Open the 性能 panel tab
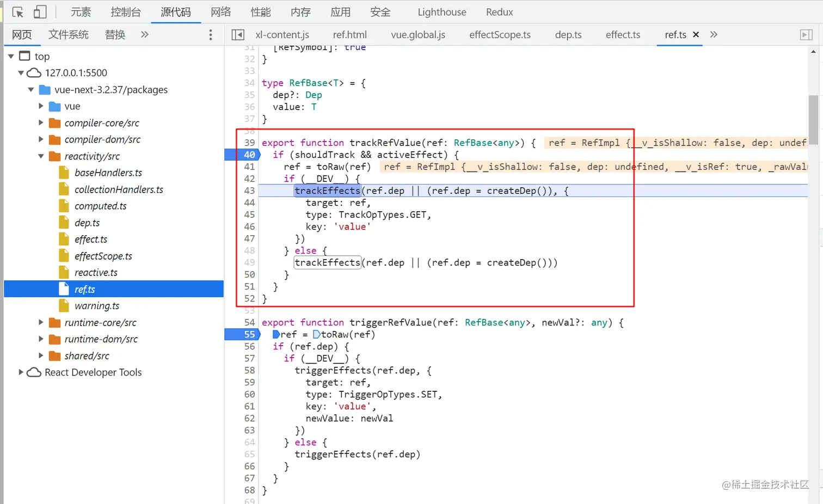The width and height of the screenshot is (823, 504). click(261, 12)
